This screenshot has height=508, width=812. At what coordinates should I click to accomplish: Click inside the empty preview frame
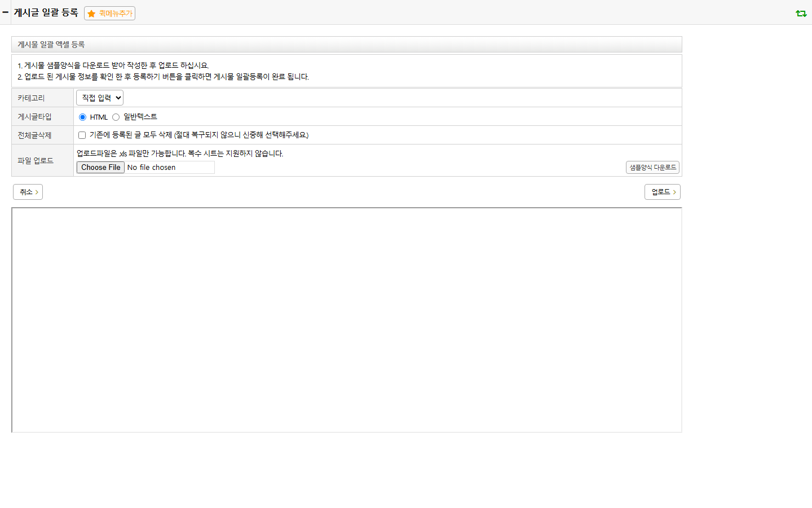(x=347, y=320)
